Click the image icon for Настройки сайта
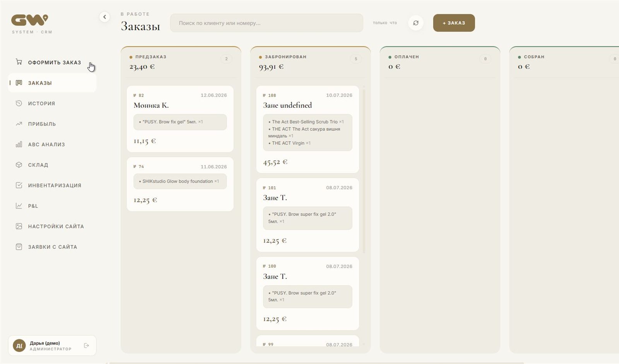This screenshot has width=619, height=364. [x=19, y=226]
